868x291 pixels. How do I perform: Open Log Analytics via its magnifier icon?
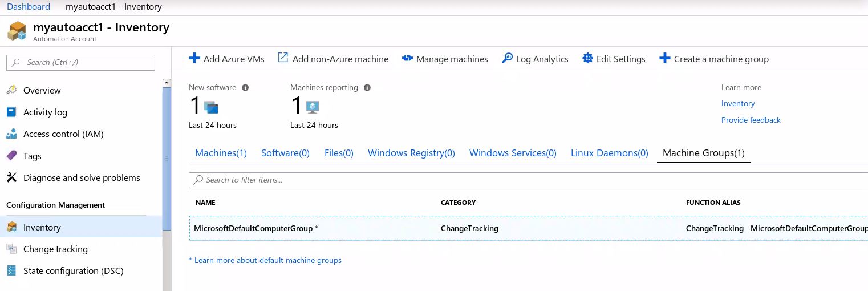pyautogui.click(x=507, y=59)
